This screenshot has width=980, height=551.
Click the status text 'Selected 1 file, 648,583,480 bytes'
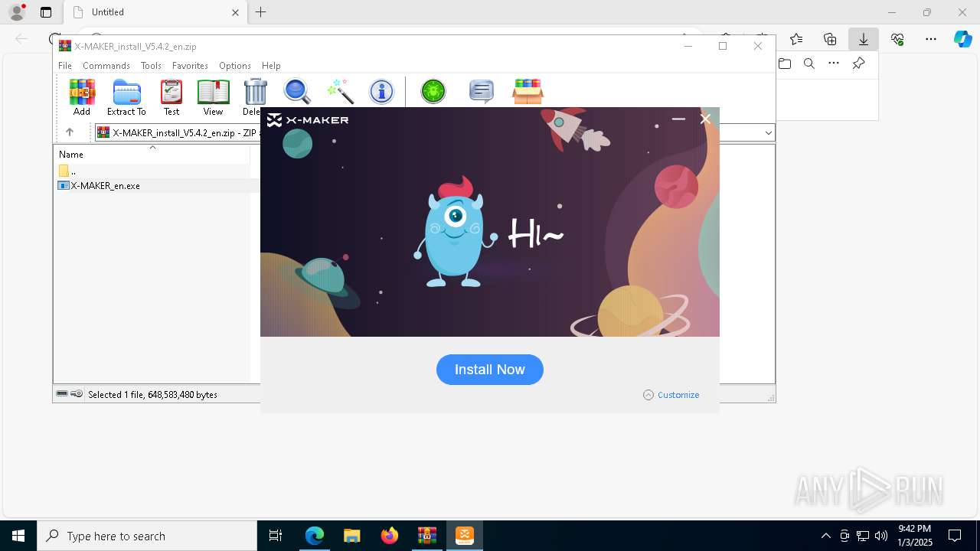[x=152, y=395]
